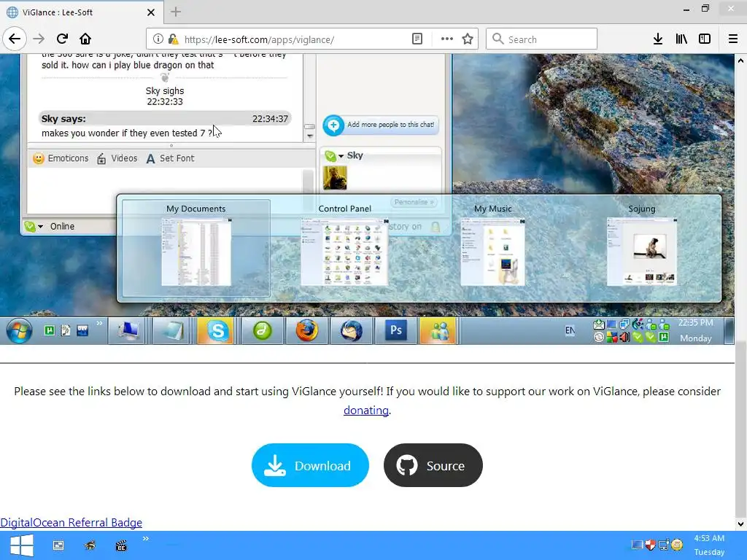Image resolution: width=747 pixels, height=560 pixels.
Task: Click the clapperboard BE icon on blue taskbar
Action: (121, 545)
